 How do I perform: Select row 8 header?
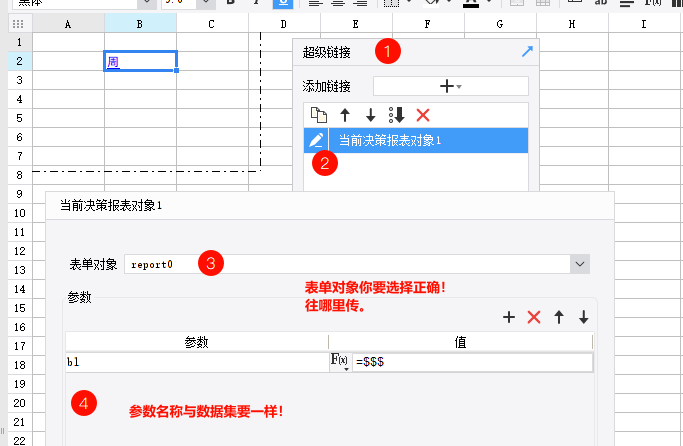coord(20,175)
